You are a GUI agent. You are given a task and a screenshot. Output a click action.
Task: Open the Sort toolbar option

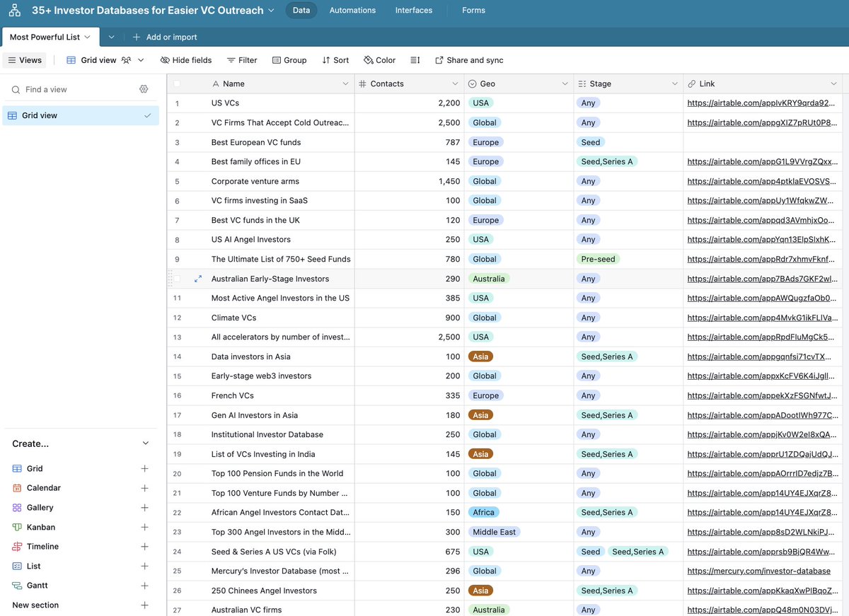pyautogui.click(x=335, y=60)
